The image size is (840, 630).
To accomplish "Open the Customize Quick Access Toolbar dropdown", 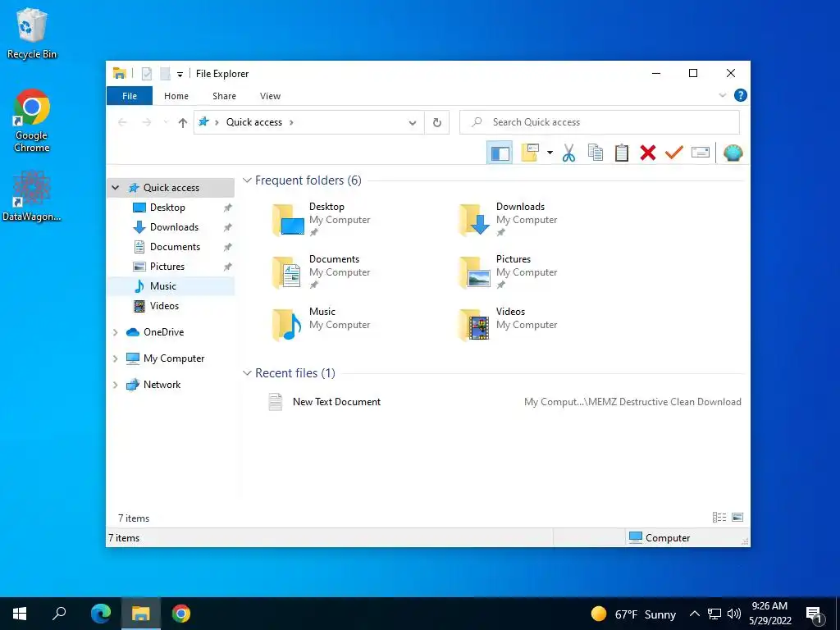I will (180, 75).
